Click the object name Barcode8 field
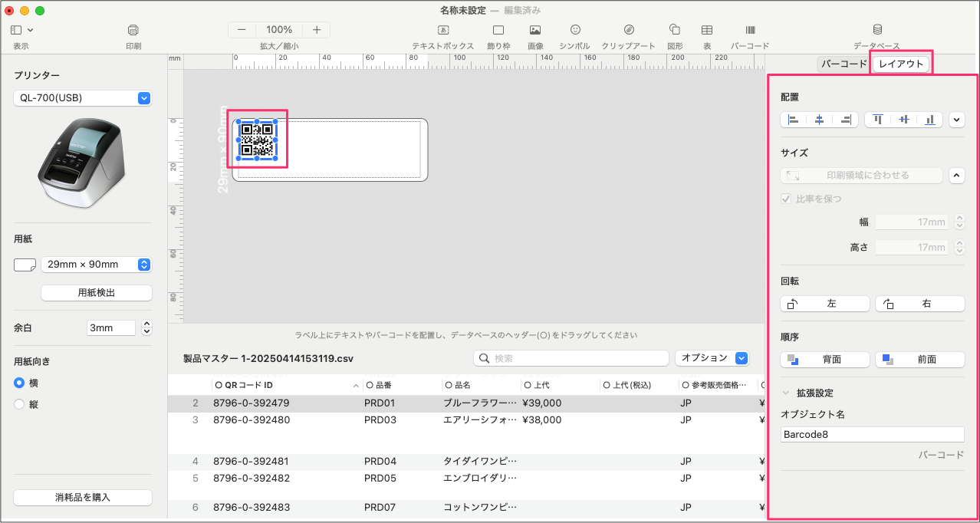The image size is (980, 523). 873,435
